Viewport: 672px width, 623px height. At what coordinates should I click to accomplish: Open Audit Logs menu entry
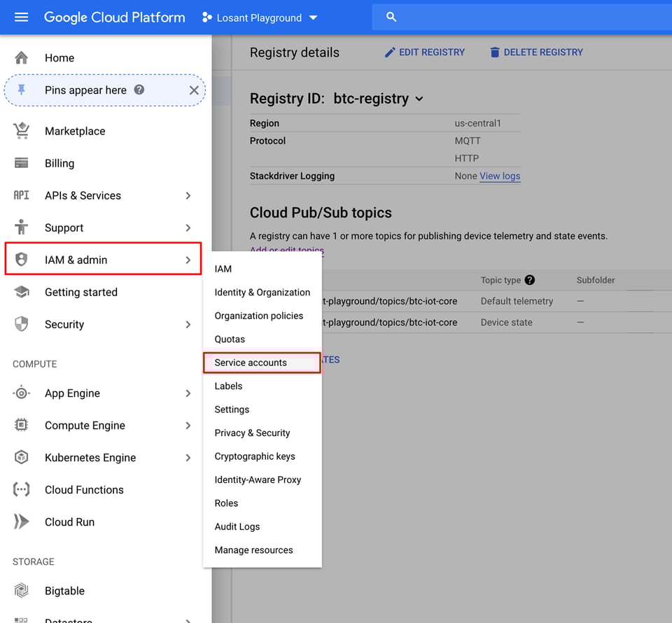click(237, 526)
